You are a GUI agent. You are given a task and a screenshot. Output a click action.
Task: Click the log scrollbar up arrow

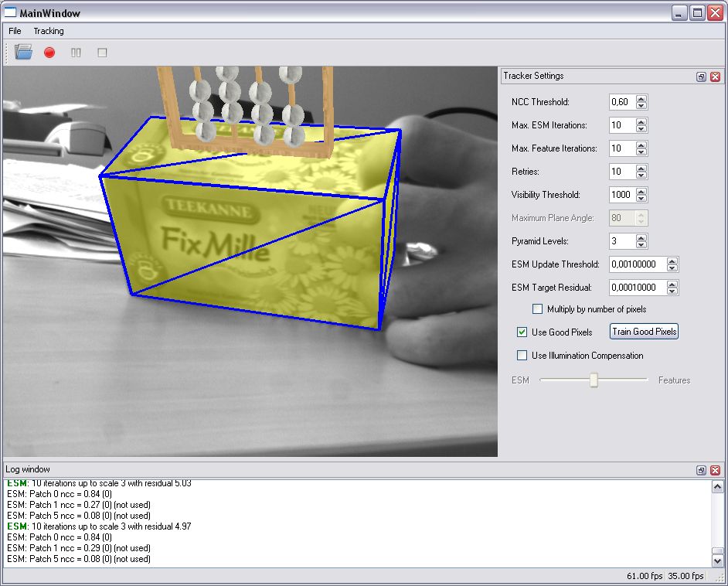[x=717, y=486]
